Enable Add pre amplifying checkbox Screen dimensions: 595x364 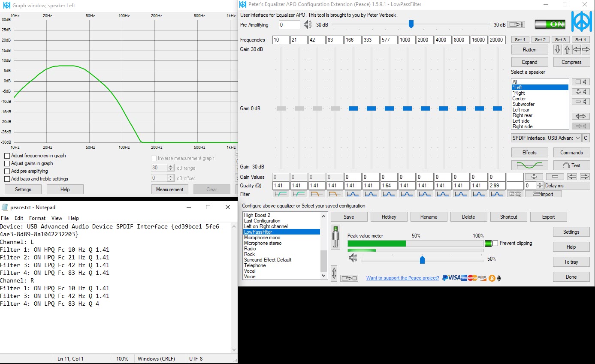coord(7,171)
